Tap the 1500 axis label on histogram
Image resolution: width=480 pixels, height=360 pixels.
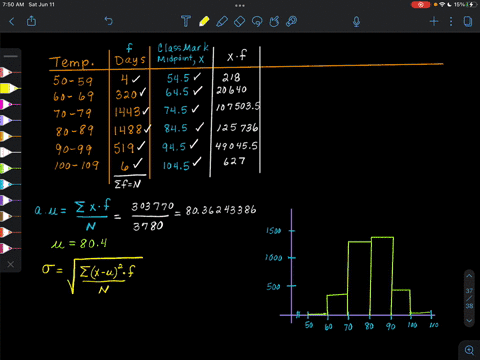pyautogui.click(x=273, y=231)
